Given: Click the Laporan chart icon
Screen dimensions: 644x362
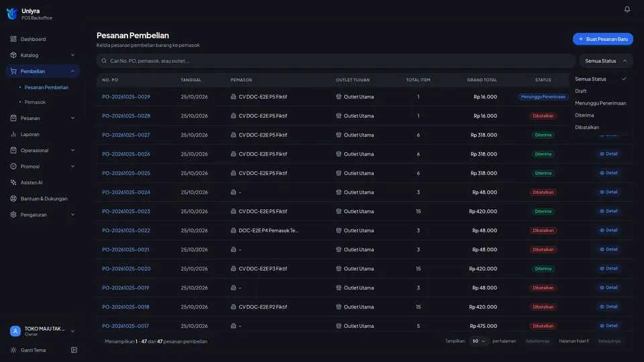Looking at the screenshot, I should click(x=13, y=134).
